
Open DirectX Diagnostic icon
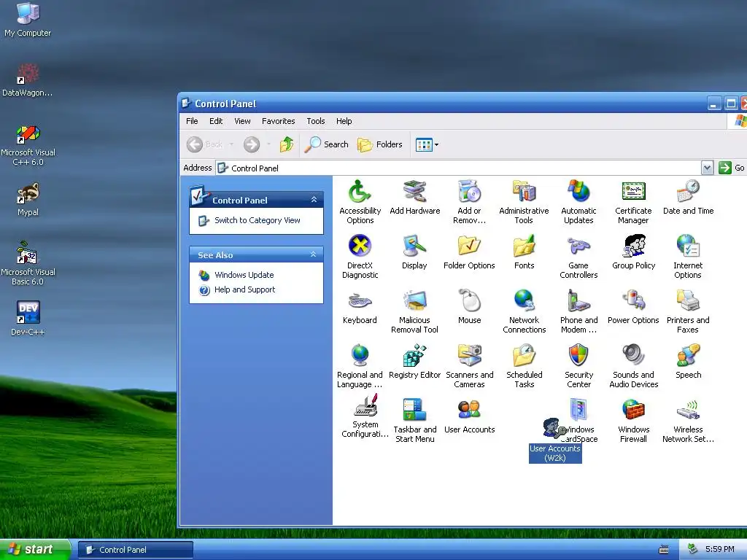360,257
